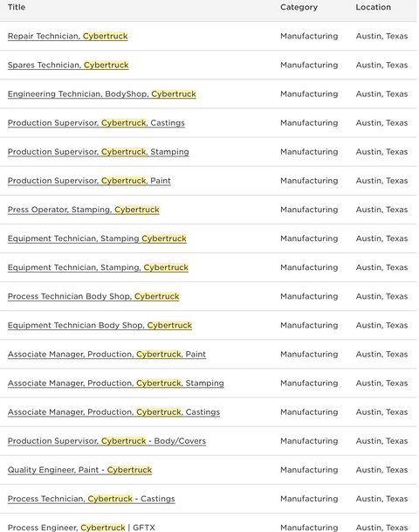The image size is (419, 532).
Task: Sort by the Category column header
Action: (x=299, y=7)
